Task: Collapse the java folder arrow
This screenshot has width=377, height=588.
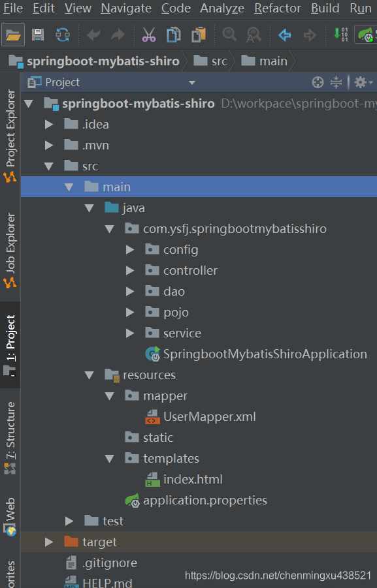Action: pyautogui.click(x=90, y=208)
